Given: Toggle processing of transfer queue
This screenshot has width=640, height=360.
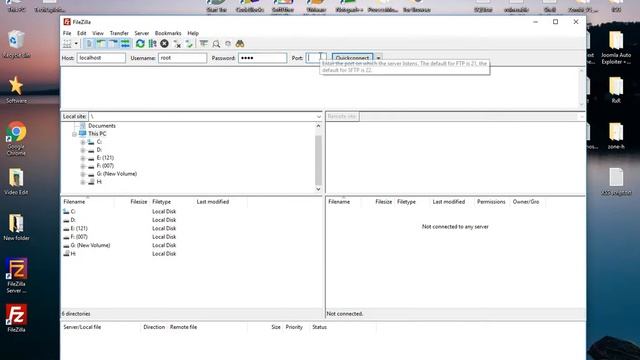Looking at the screenshot, I should pos(152,44).
